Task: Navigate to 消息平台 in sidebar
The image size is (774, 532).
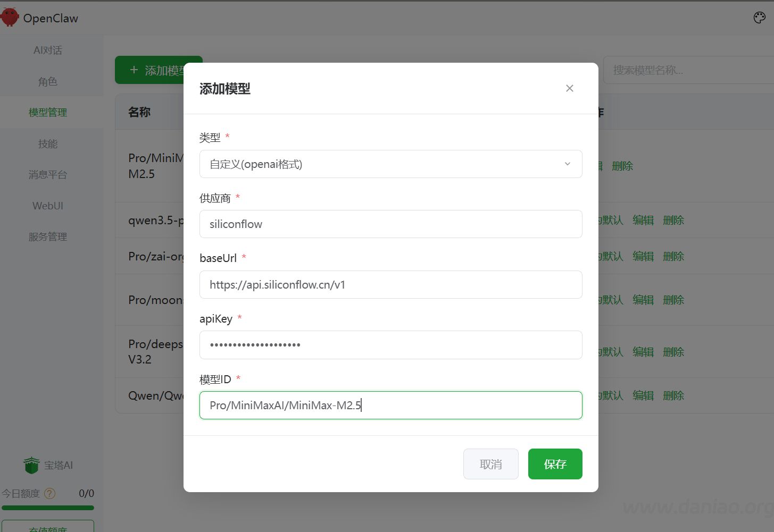Action: pos(48,175)
